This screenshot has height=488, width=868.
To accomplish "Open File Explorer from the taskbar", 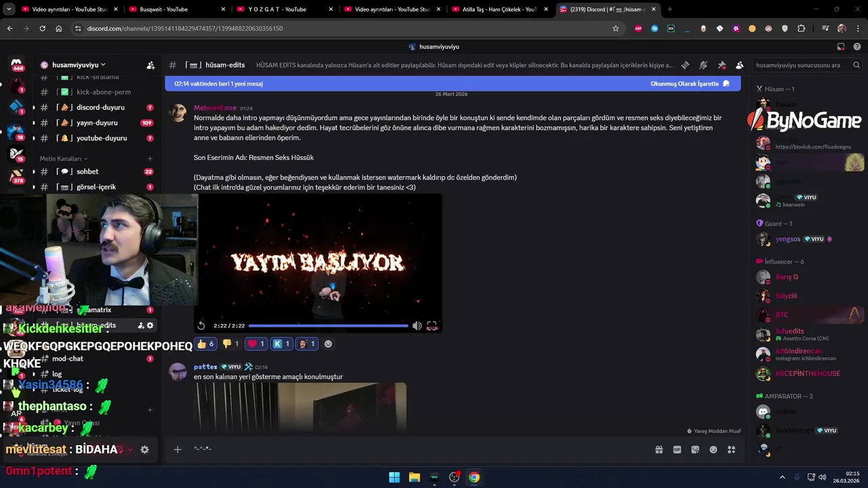I will click(x=414, y=477).
